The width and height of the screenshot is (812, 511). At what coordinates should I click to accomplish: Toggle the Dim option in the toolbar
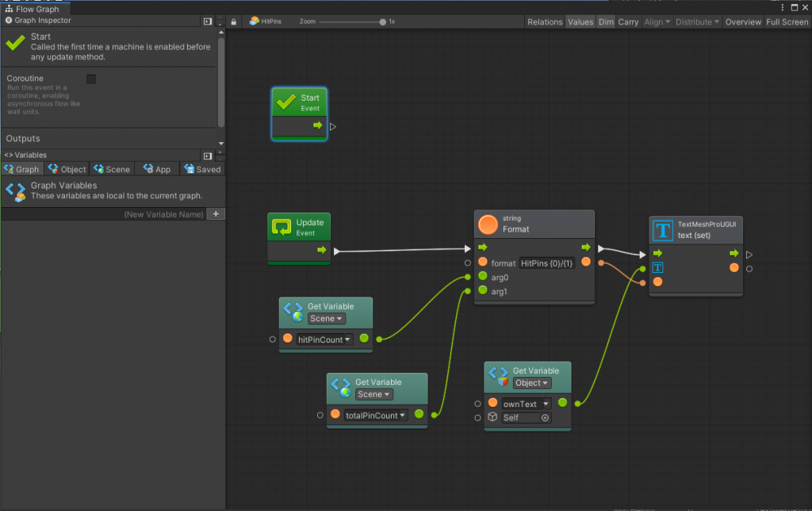coord(606,21)
